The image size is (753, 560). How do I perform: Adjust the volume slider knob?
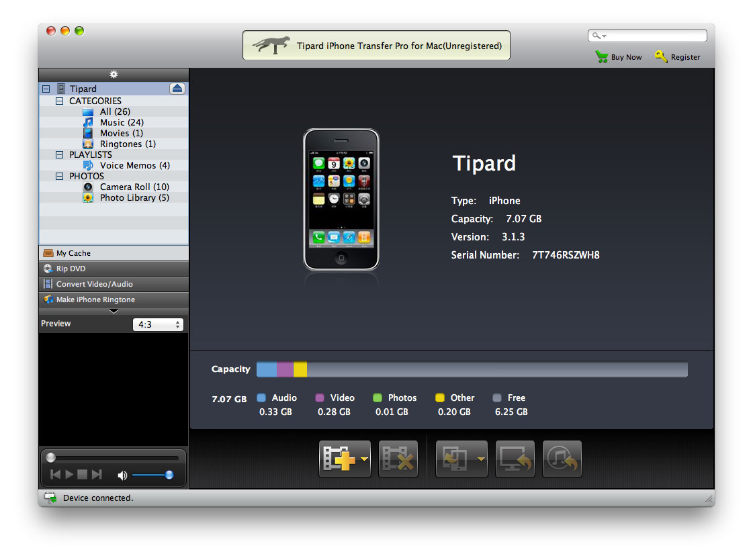click(169, 475)
